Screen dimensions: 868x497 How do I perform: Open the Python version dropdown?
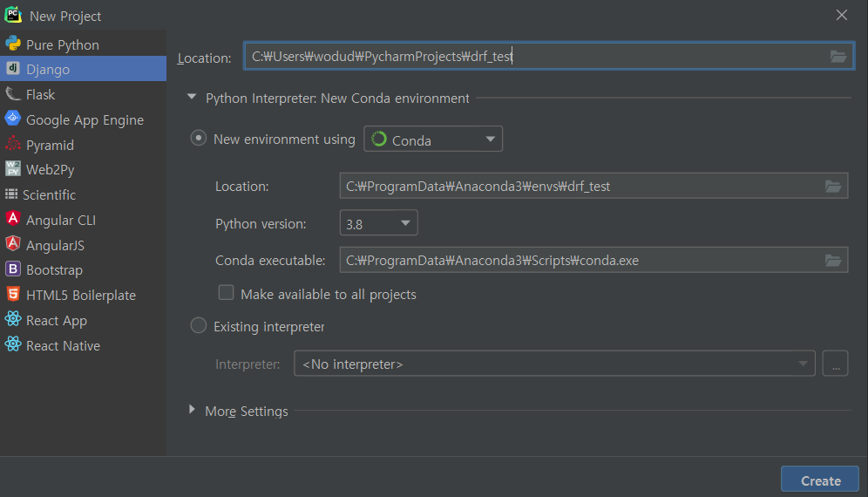point(378,224)
